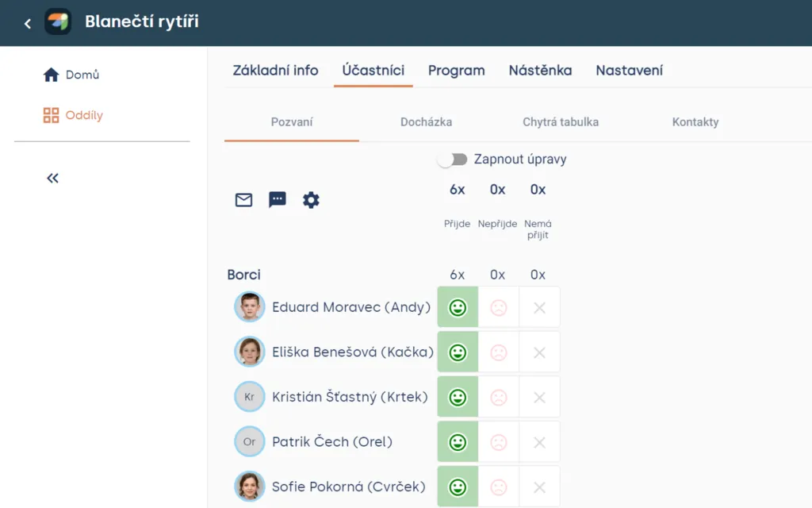Open the Docházka sub-tab
The height and width of the screenshot is (508, 812).
[x=426, y=121]
